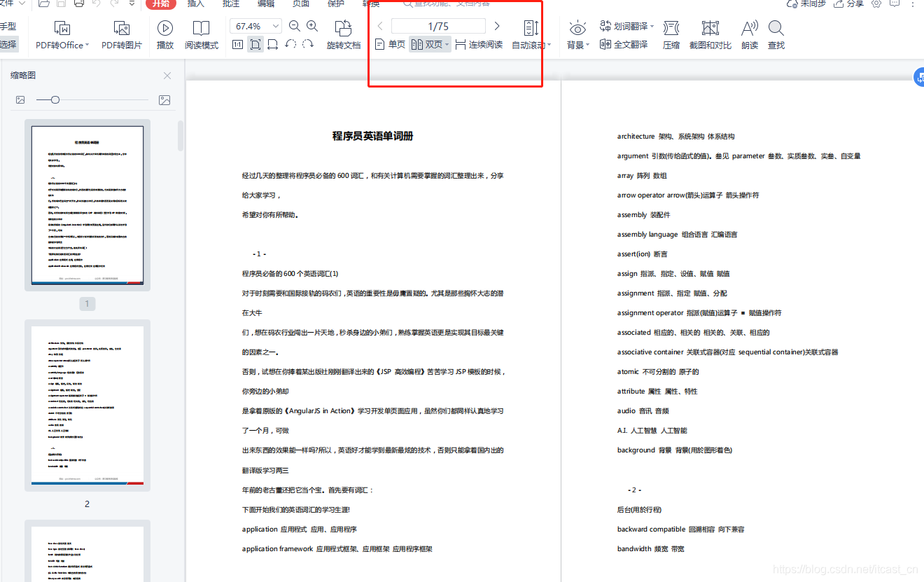Rotate view counterclockwise icon

(290, 45)
